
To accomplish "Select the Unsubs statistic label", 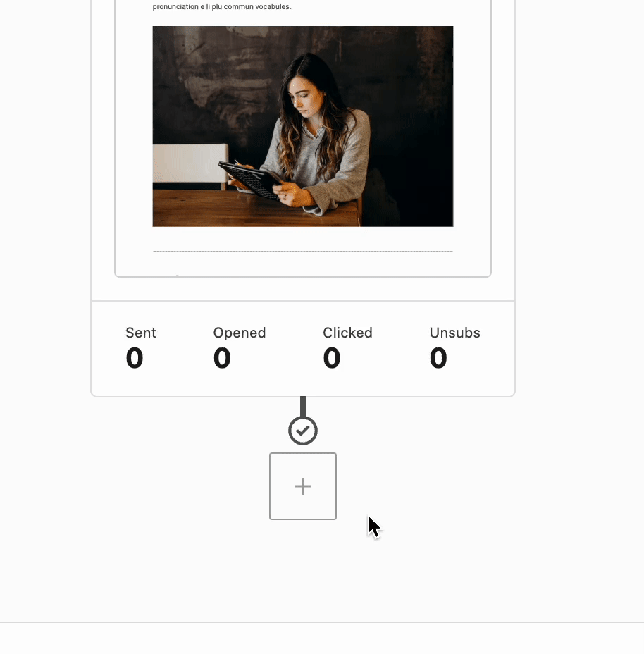I will (x=455, y=333).
